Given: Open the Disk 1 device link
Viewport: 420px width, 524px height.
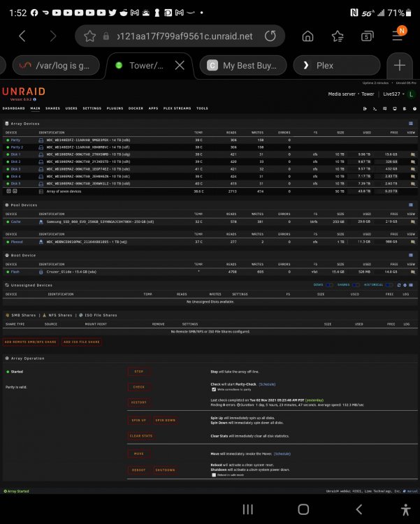Looking at the screenshot, I should (x=15, y=154).
